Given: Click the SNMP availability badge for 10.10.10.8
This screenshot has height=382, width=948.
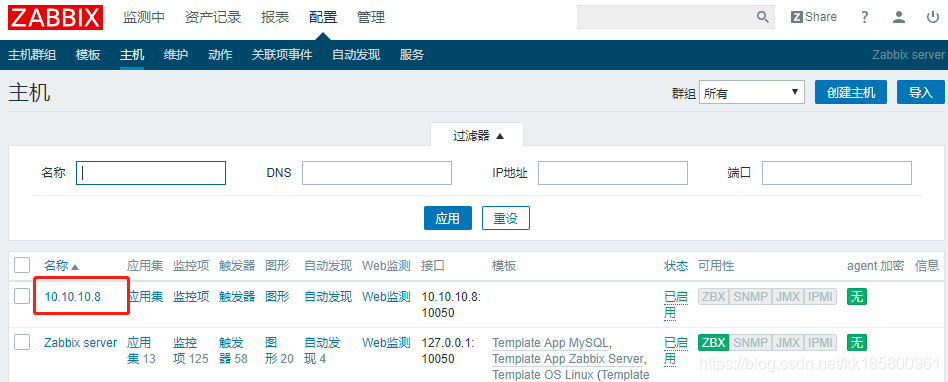Looking at the screenshot, I should (x=750, y=297).
